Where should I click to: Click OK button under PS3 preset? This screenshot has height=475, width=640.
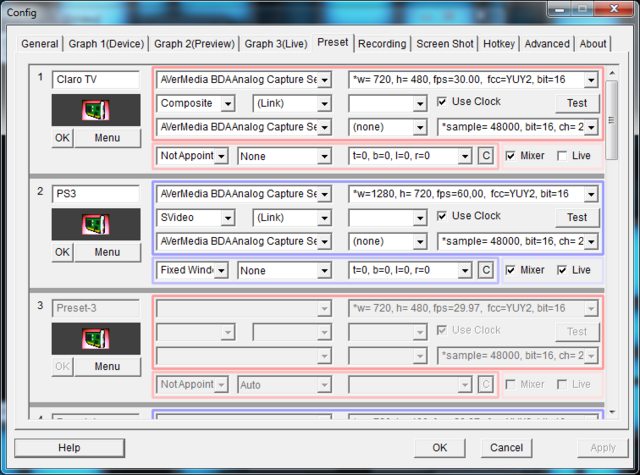[62, 252]
